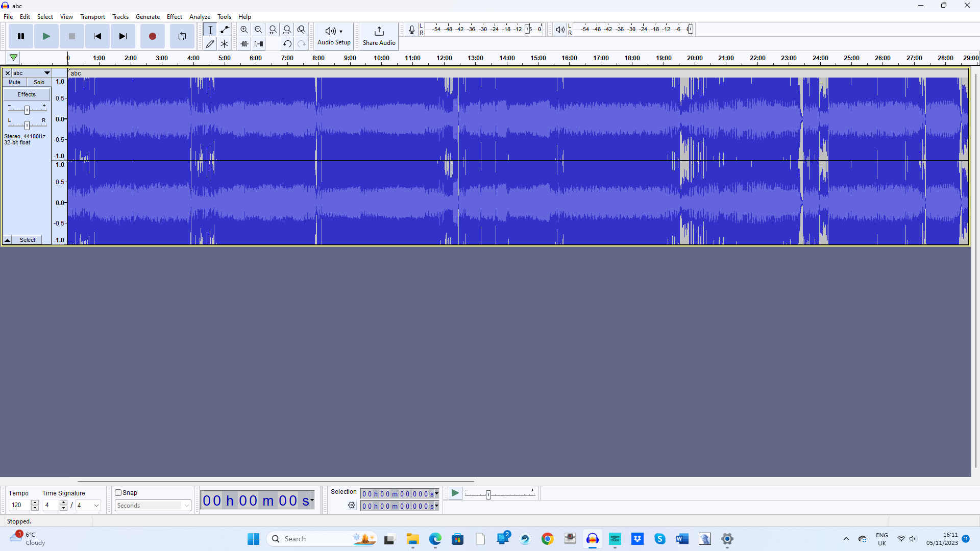The height and width of the screenshot is (551, 980).
Task: Click Skip to End button
Action: coord(122,36)
